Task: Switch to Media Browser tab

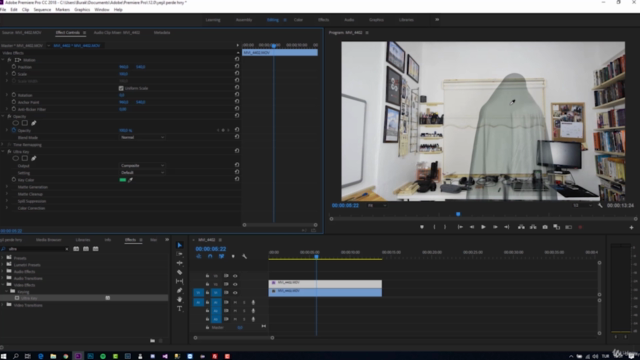Action: click(x=49, y=240)
